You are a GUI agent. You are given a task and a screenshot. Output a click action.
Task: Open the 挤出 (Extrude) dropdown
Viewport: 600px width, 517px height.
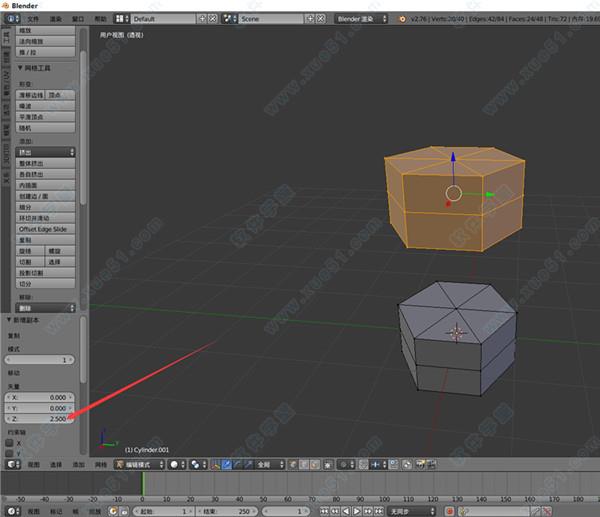click(x=45, y=152)
